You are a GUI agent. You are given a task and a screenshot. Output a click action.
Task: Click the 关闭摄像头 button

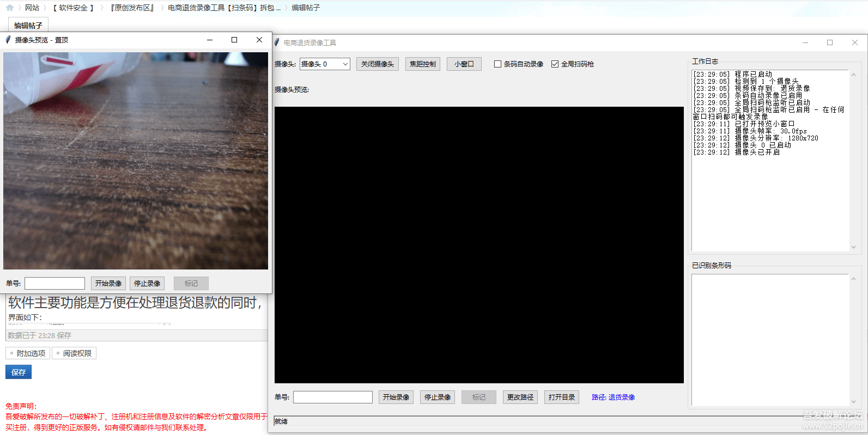click(377, 64)
